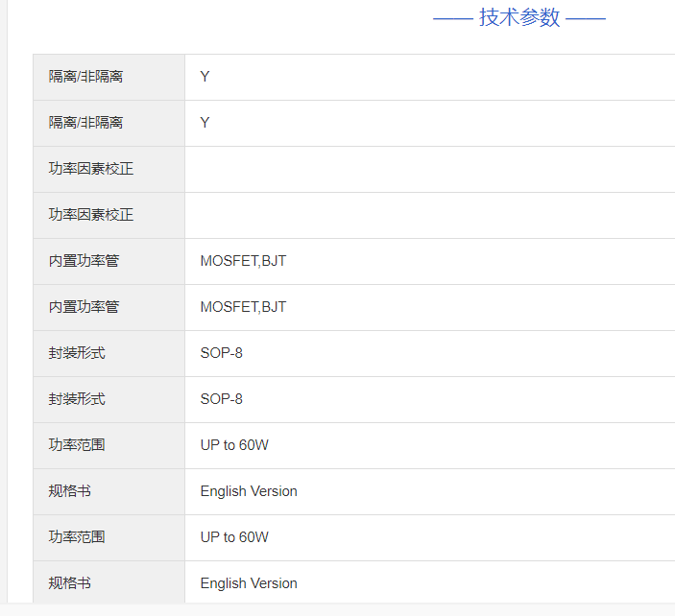Select the upper 封装形式 label

coord(77,353)
